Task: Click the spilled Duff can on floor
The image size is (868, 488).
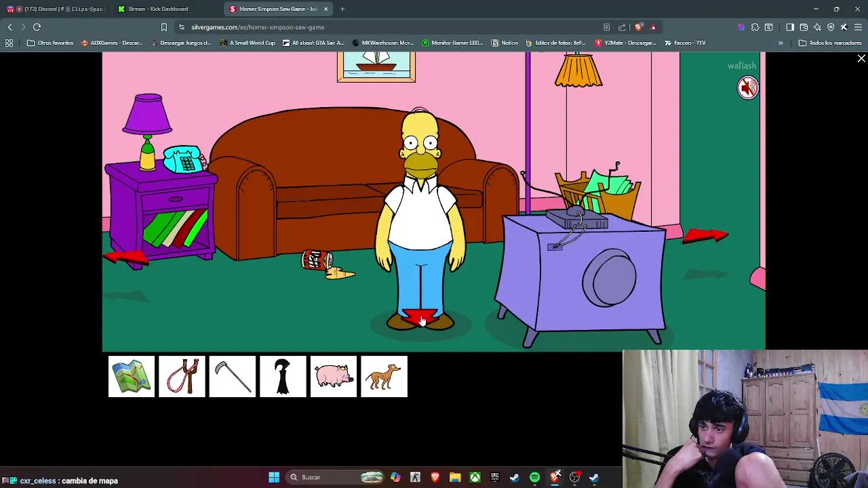Action: coord(317,260)
